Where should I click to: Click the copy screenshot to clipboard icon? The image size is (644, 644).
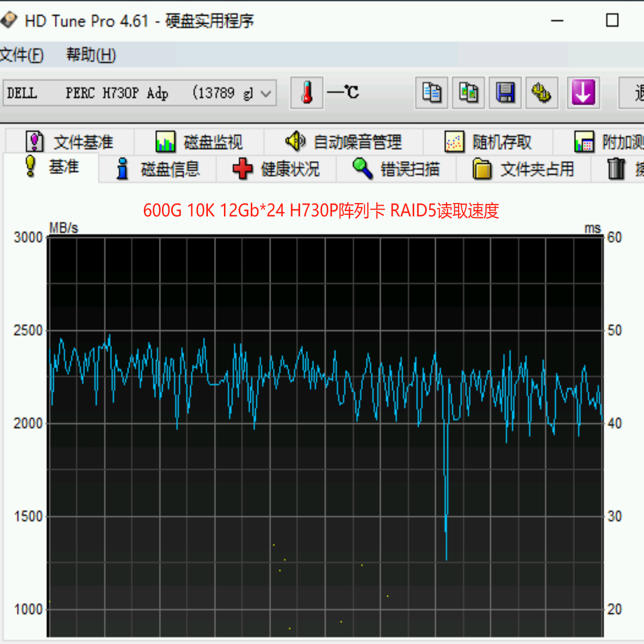[x=468, y=93]
